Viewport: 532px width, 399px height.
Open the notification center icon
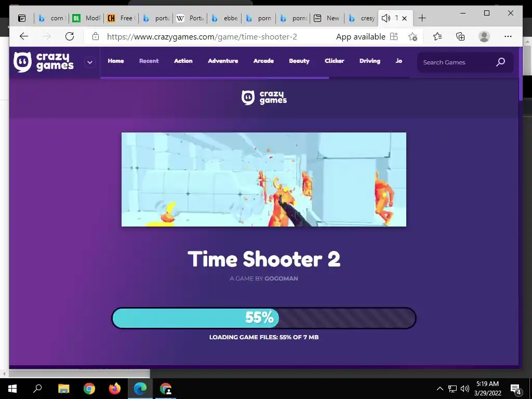(516, 389)
